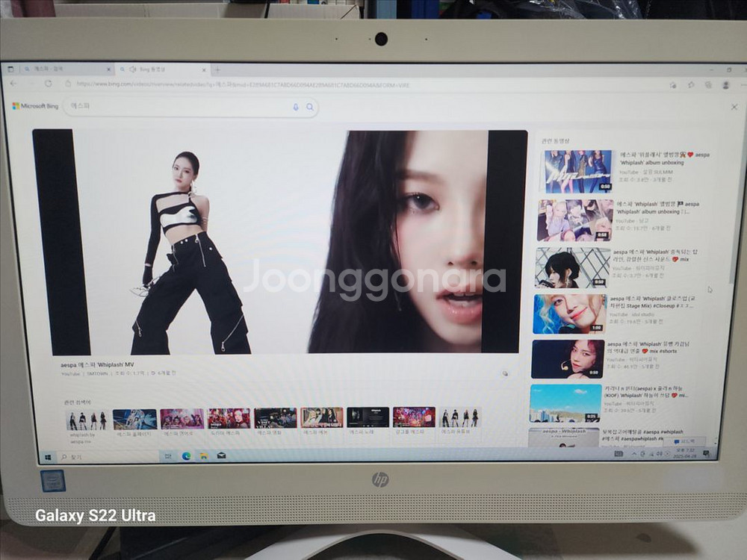Click the video title 'aespa 에스파 Whiplash MV'
Image resolution: width=747 pixels, height=560 pixels.
tap(97, 365)
